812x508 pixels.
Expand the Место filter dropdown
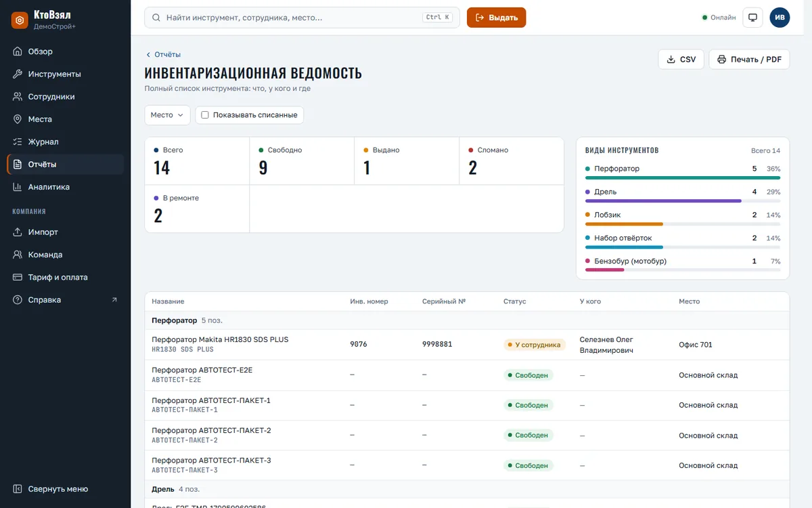coord(167,115)
